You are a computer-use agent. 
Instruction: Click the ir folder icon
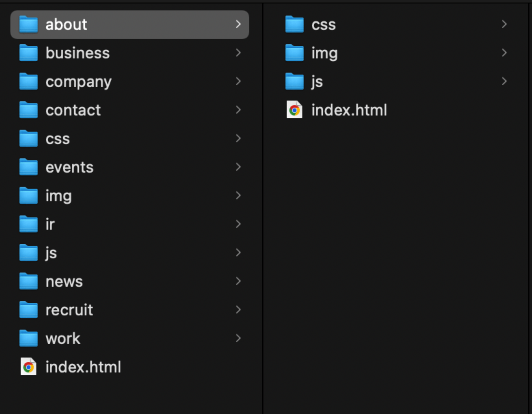coord(29,224)
